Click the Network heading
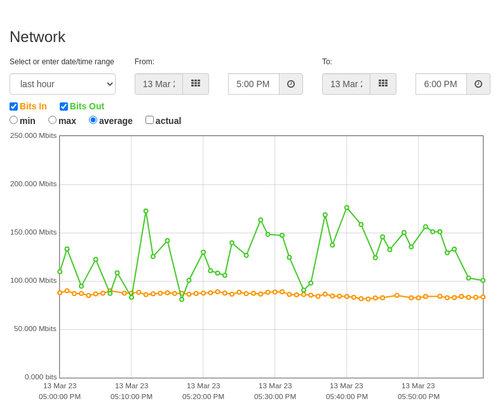Image resolution: width=500 pixels, height=403 pixels. 37,37
